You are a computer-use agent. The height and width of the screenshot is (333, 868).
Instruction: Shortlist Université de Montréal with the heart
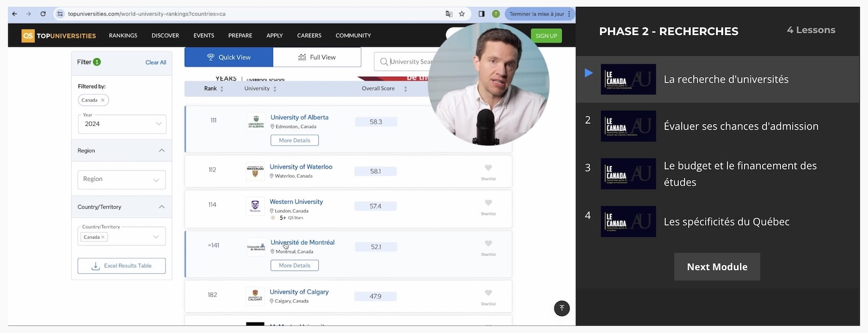(x=488, y=243)
